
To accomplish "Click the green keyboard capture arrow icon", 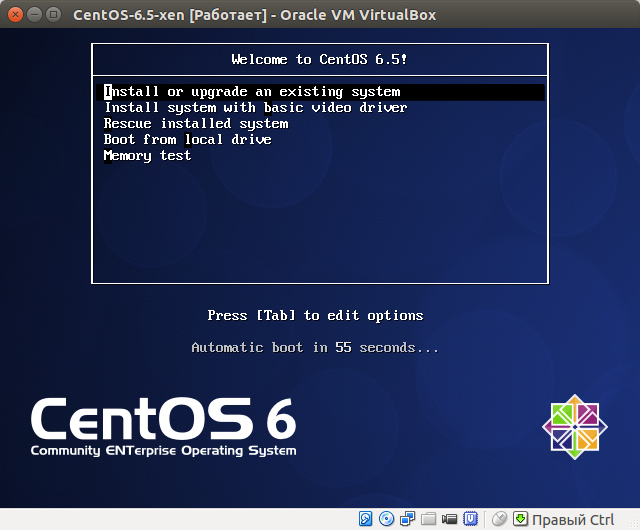I will 520,519.
